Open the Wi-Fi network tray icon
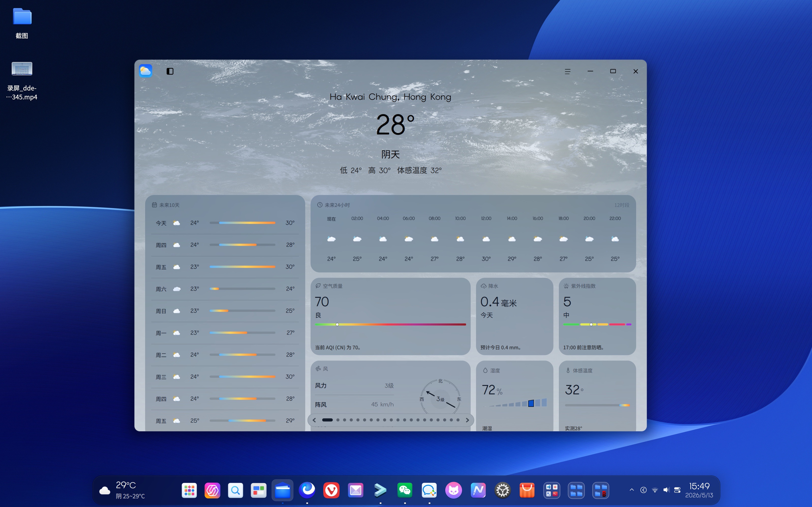This screenshot has width=812, height=507. pyautogui.click(x=655, y=490)
